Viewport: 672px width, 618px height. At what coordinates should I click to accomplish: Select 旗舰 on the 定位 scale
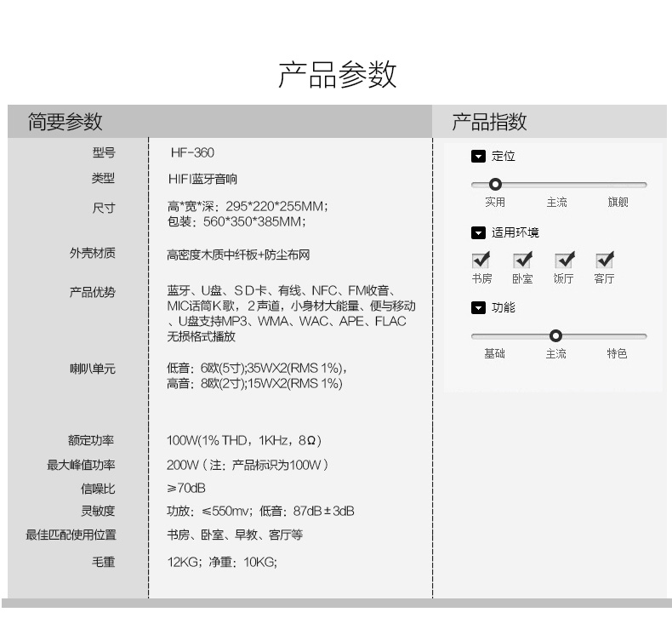618,203
